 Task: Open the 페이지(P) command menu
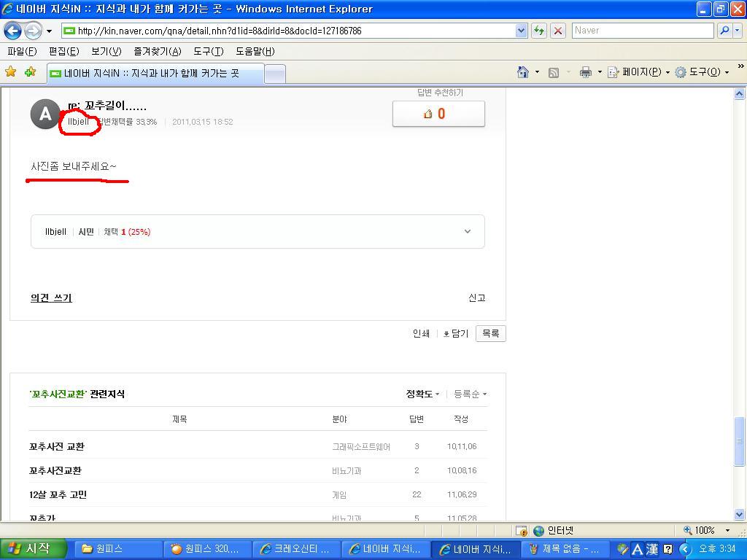tap(638, 72)
